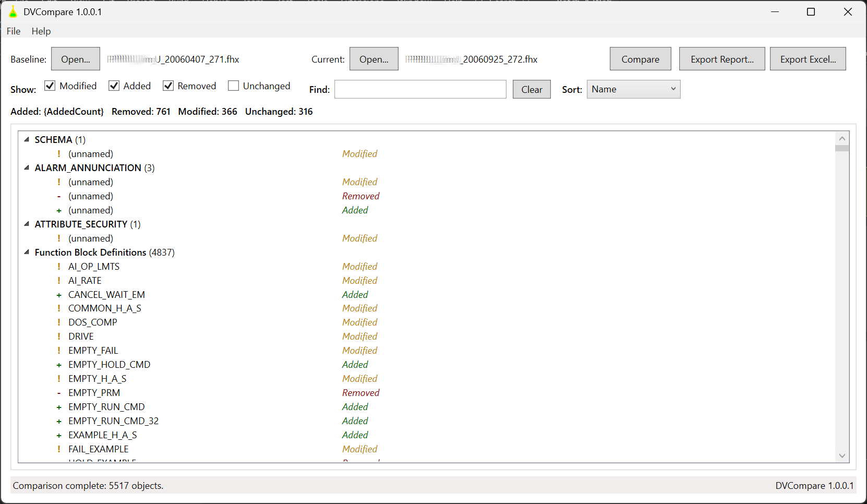Open the File menu
This screenshot has height=504, width=867.
click(14, 31)
